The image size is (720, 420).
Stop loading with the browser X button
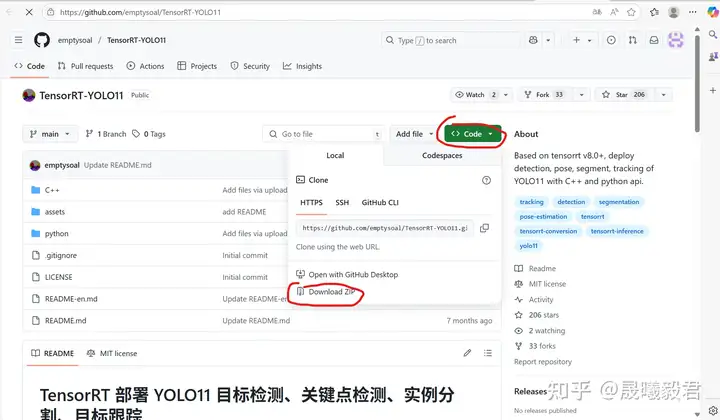pos(29,12)
